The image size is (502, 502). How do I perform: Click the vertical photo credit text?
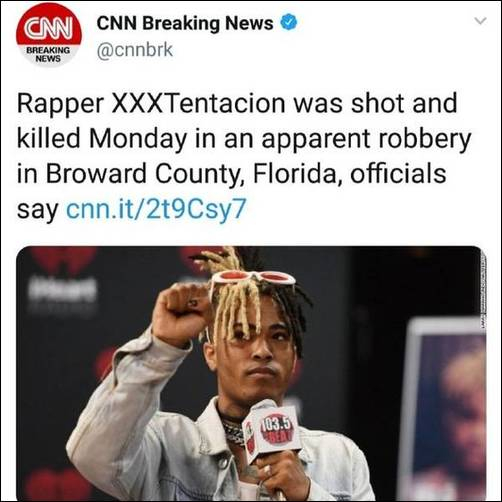[x=483, y=291]
